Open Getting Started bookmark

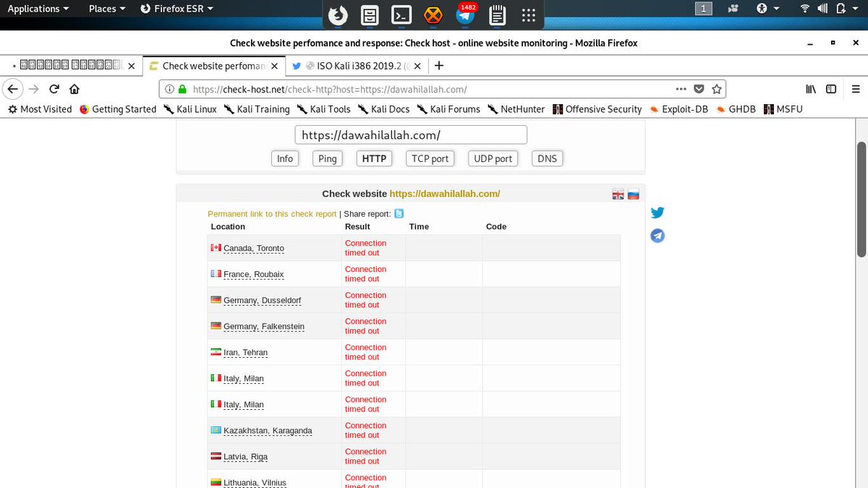pos(118,109)
